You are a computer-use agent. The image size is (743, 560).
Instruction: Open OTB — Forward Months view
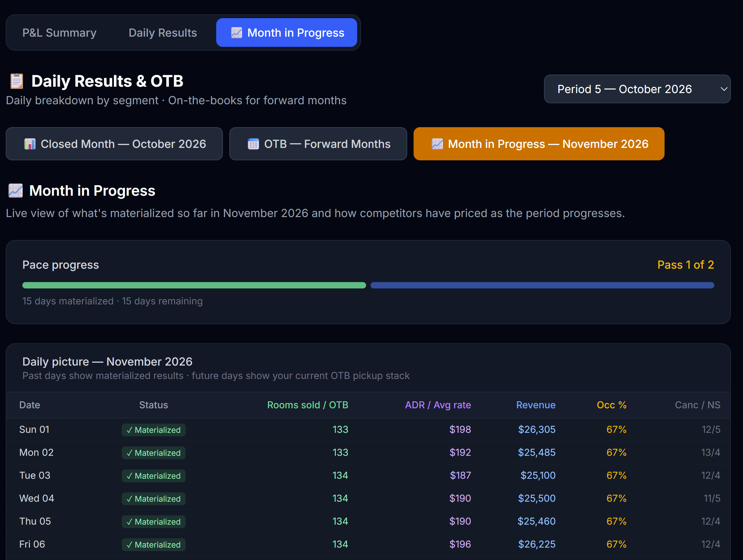pyautogui.click(x=318, y=144)
